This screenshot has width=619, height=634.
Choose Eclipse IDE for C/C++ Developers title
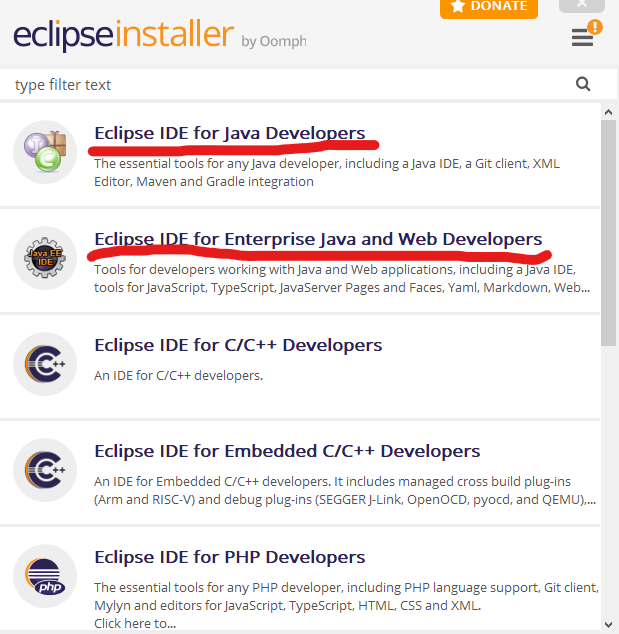point(238,345)
